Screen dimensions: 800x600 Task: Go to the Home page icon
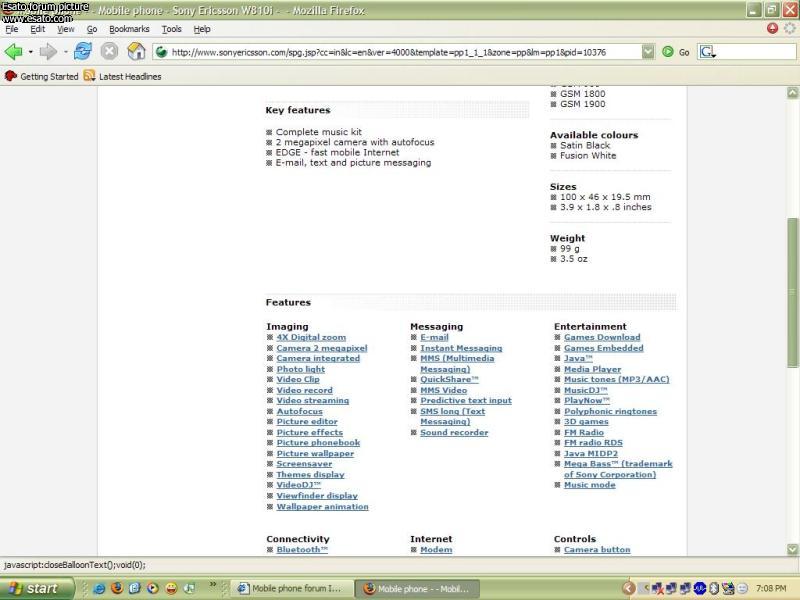click(x=136, y=51)
